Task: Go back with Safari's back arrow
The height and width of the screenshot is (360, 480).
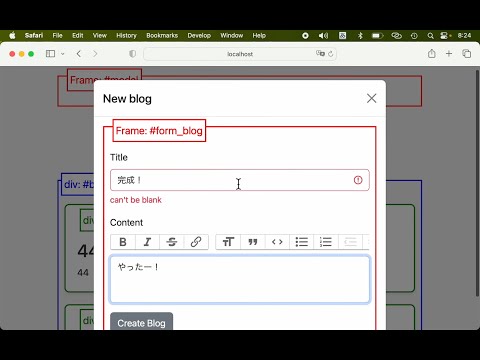Action: coord(79,54)
